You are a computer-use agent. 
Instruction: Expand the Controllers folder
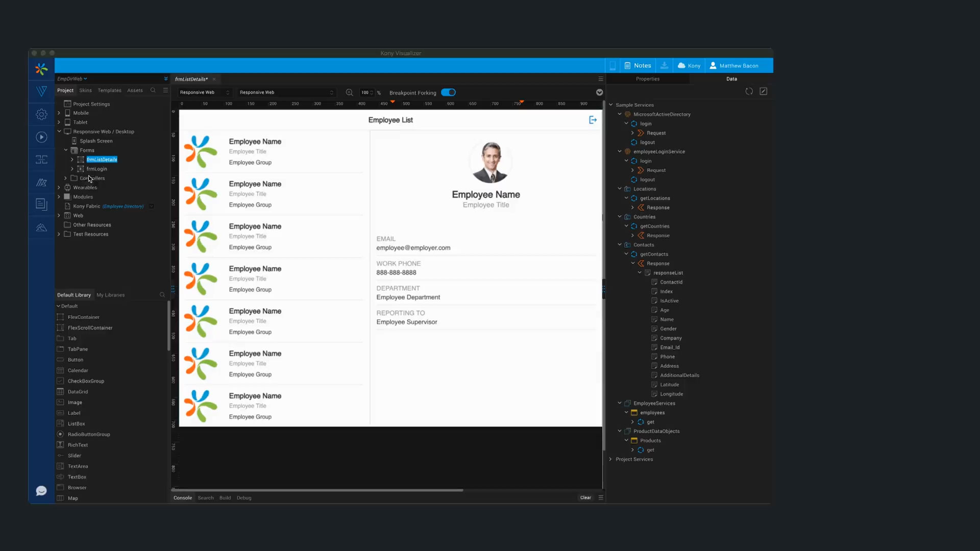click(x=65, y=179)
